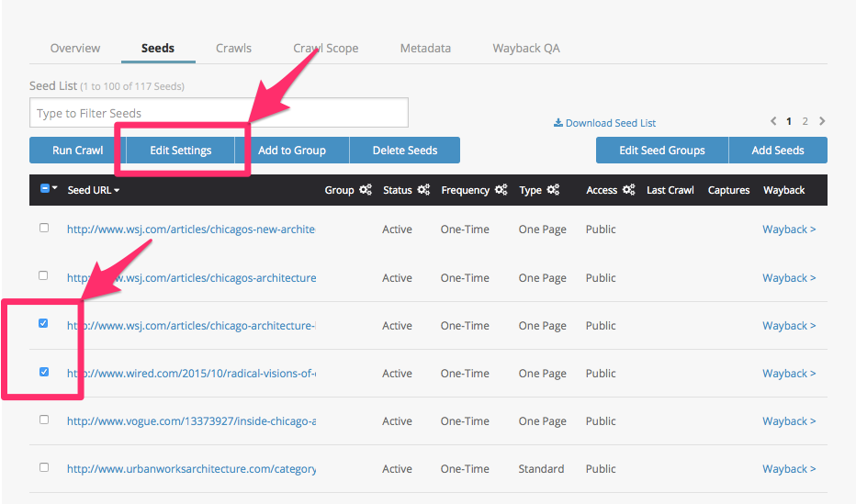
Task: Jump to page 2 of seed list
Action: tap(805, 121)
